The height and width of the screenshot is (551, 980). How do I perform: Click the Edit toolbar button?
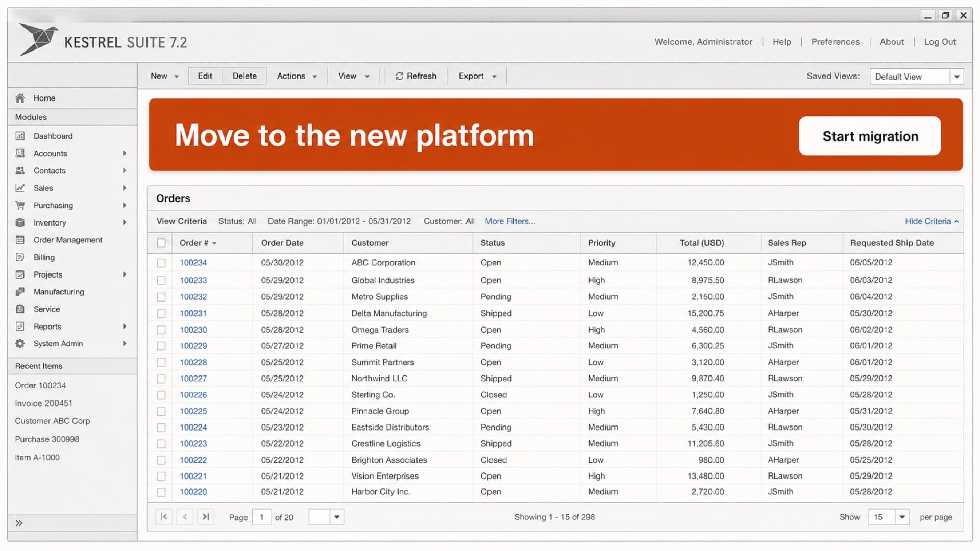pos(205,76)
